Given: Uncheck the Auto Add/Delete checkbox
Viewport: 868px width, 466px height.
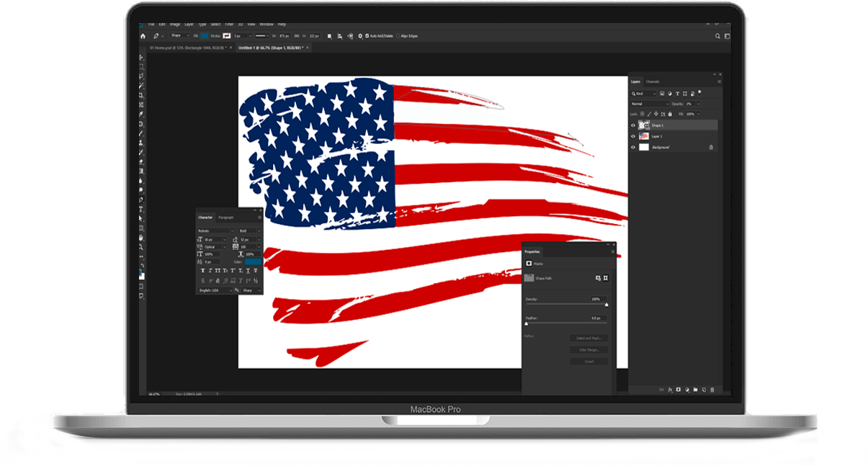Looking at the screenshot, I should (x=367, y=35).
